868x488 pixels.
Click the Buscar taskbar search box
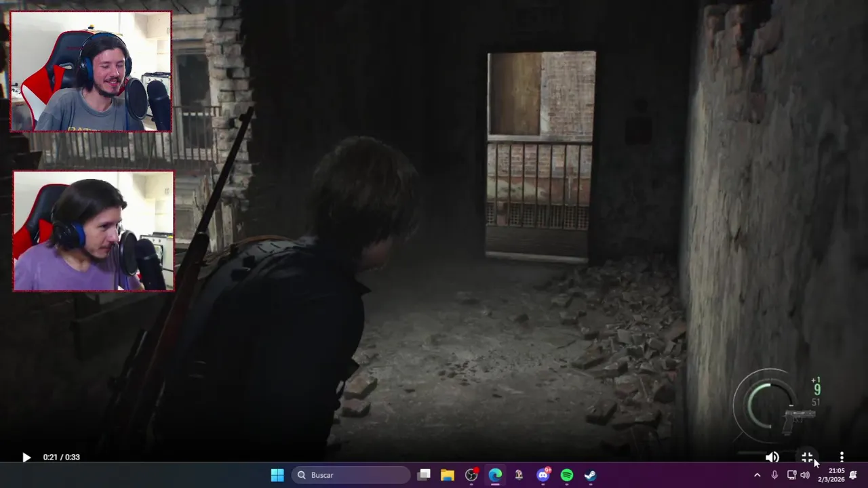tap(351, 475)
